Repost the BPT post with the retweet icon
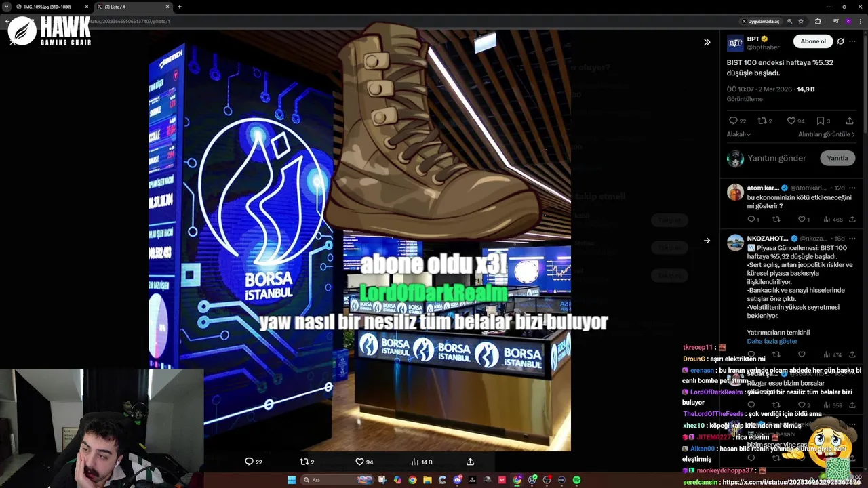The width and height of the screenshot is (868, 488). click(762, 121)
